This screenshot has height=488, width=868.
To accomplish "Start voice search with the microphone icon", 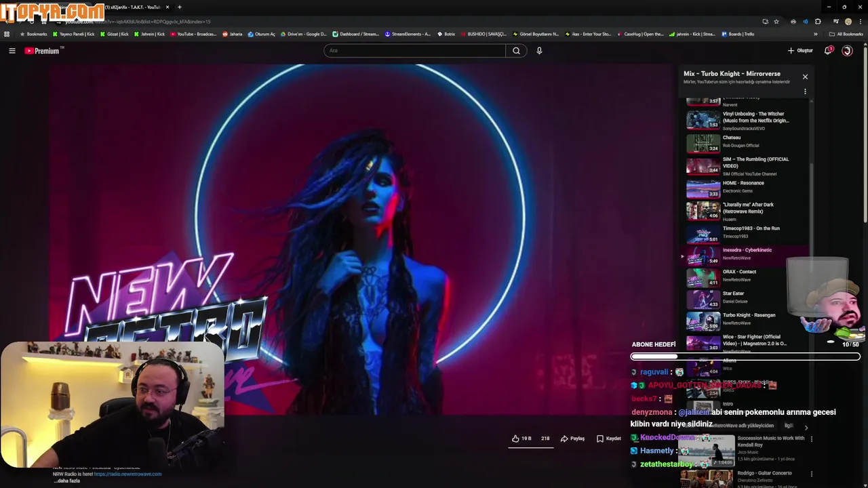I will pos(539,51).
